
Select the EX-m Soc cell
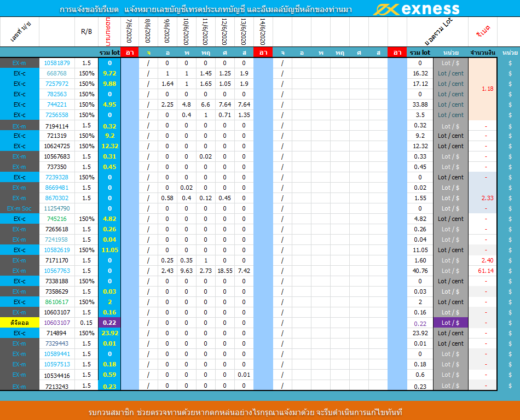pyautogui.click(x=20, y=208)
